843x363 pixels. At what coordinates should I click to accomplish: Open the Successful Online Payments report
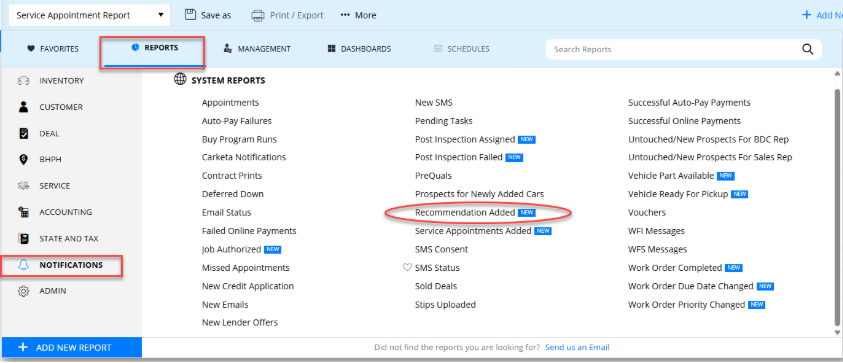(684, 121)
